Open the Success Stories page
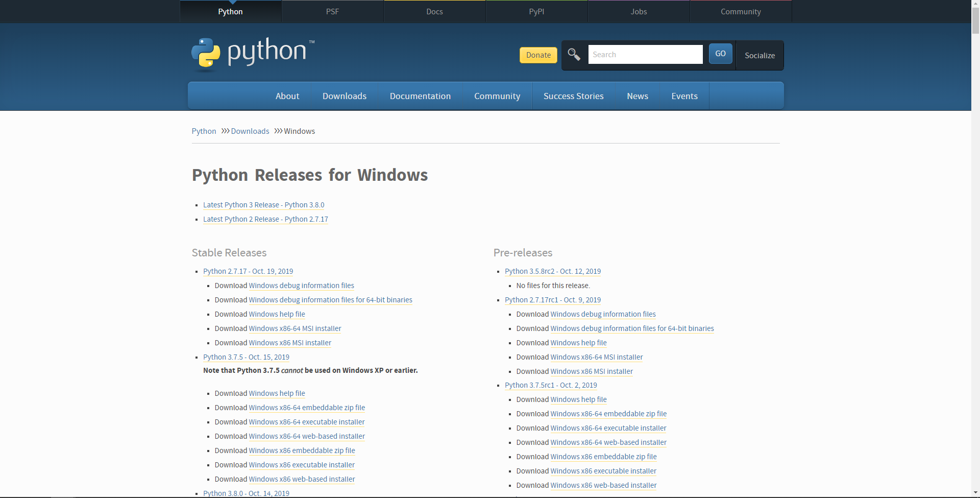 coord(573,96)
